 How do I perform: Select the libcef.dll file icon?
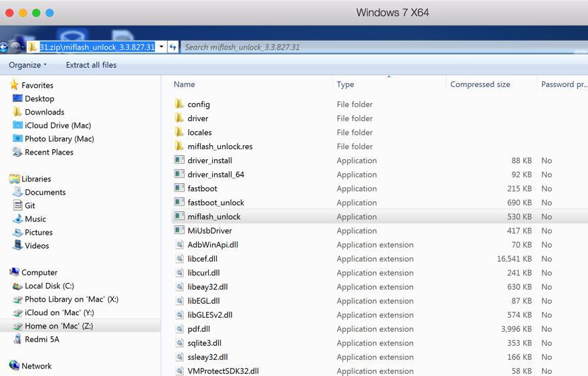click(x=179, y=259)
